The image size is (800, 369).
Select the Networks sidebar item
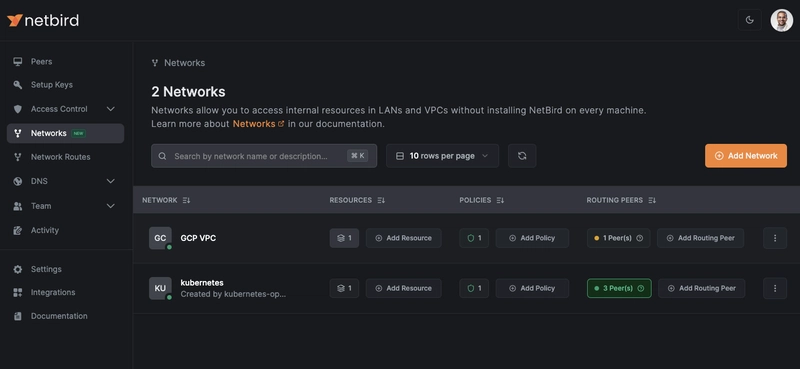click(65, 133)
